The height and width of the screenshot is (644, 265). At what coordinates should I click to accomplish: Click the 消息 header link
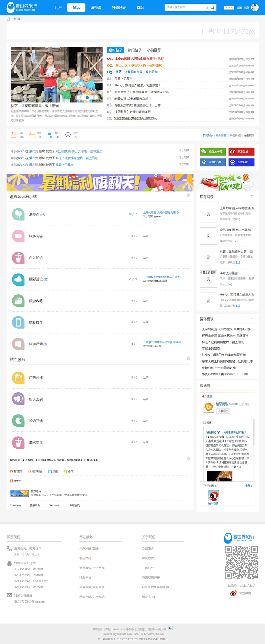(x=246, y=7)
